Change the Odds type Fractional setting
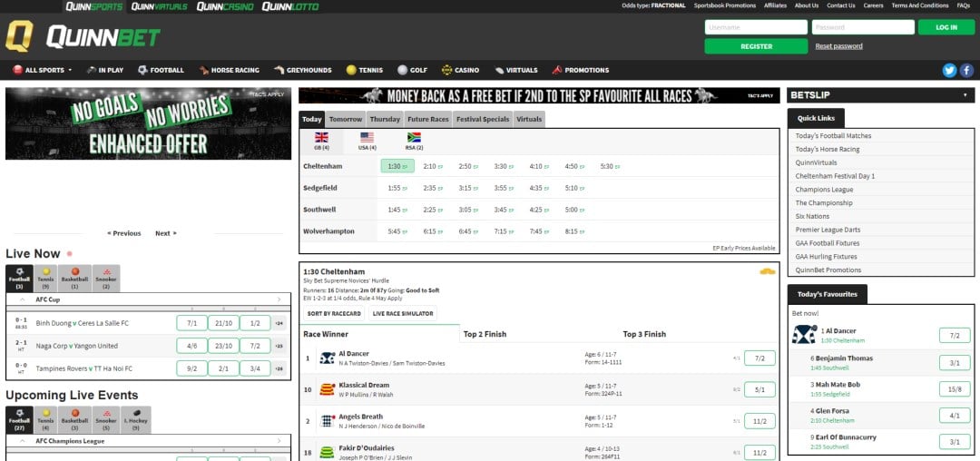Image resolution: width=980 pixels, height=461 pixels. pyautogui.click(x=653, y=5)
